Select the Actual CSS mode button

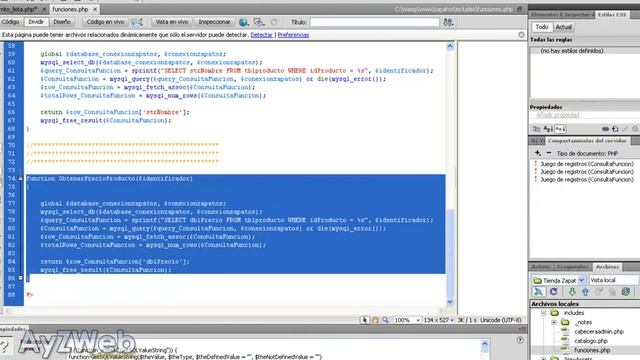[x=564, y=27]
